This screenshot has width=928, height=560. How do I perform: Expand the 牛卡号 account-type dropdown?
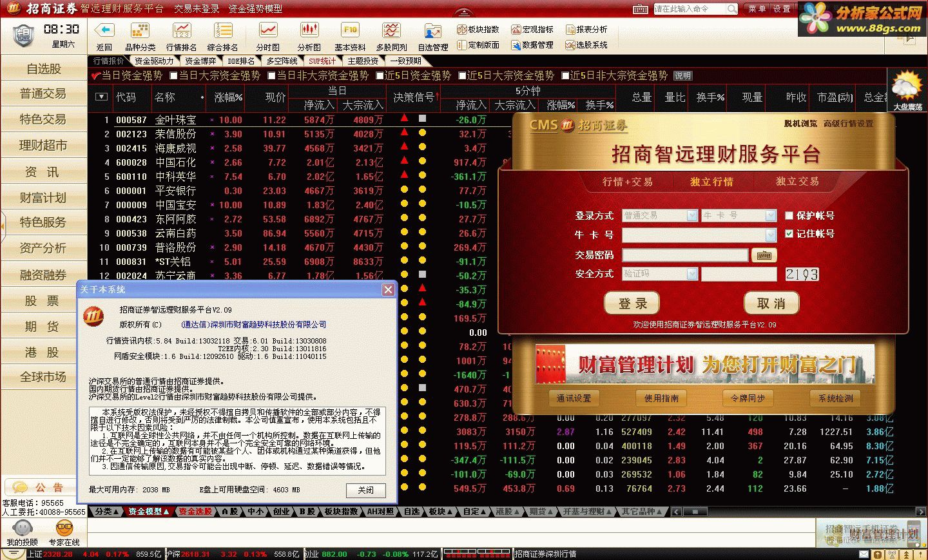(771, 215)
